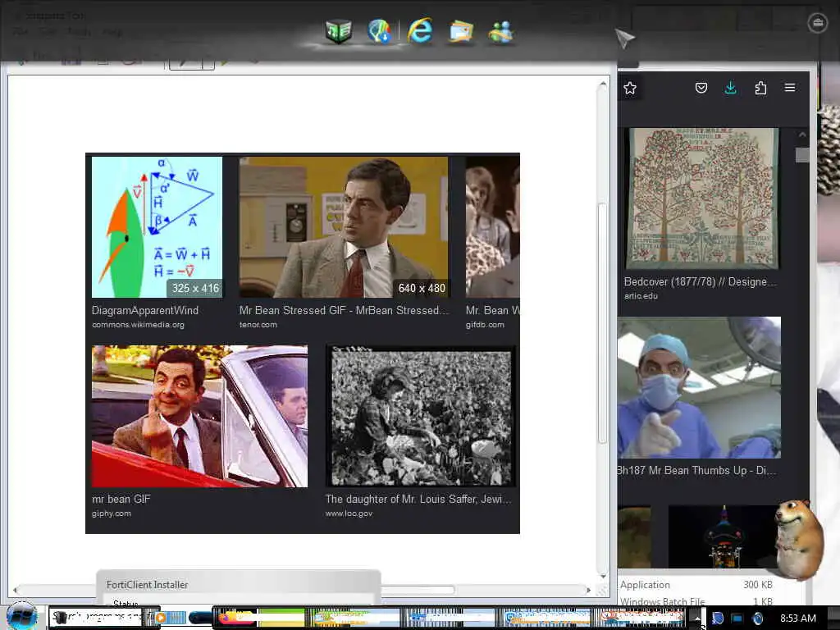Click the gifdb.com source link
The width and height of the screenshot is (840, 630).
[x=485, y=325]
